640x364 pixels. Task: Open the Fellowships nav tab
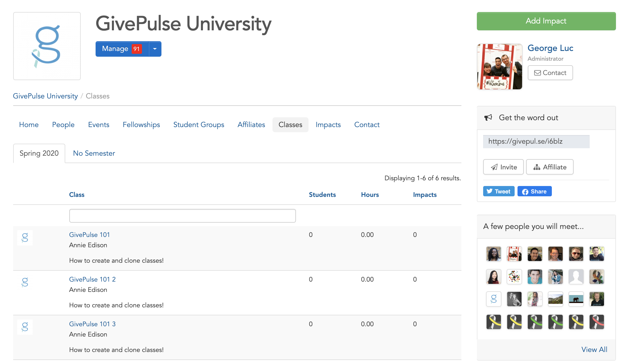click(x=141, y=125)
